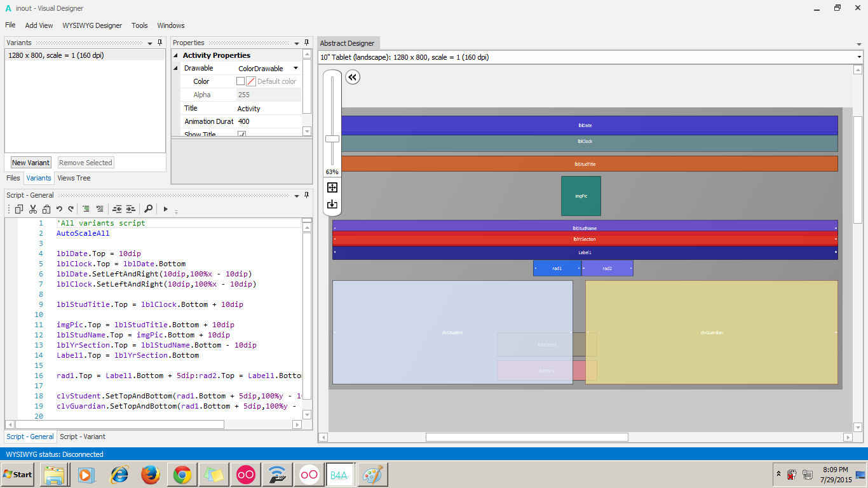Screen dimensions: 868x488
Task: Open B4A from the Windows taskbar
Action: pos(339,475)
